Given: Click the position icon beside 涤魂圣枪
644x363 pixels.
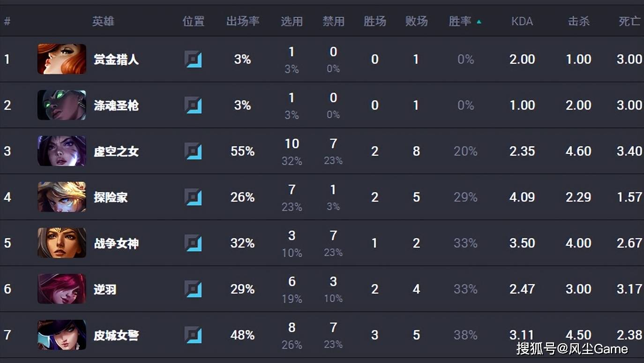Looking at the screenshot, I should (194, 105).
